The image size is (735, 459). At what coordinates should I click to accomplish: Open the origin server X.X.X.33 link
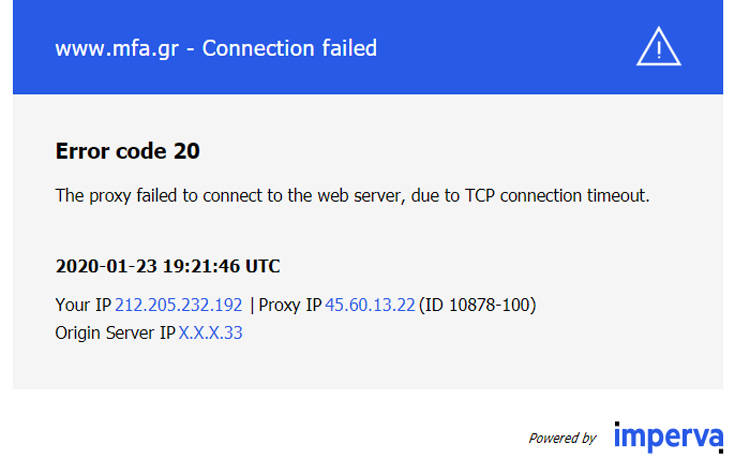pos(210,333)
